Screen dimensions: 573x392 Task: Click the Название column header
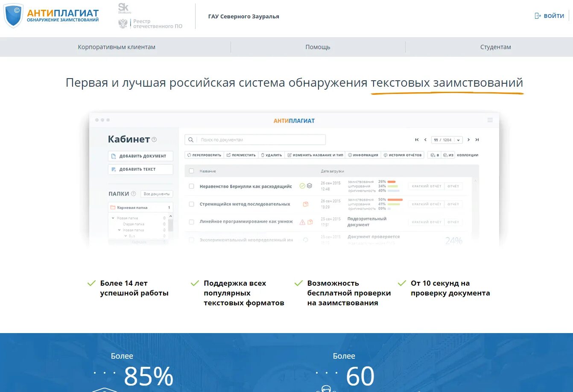[x=208, y=171]
